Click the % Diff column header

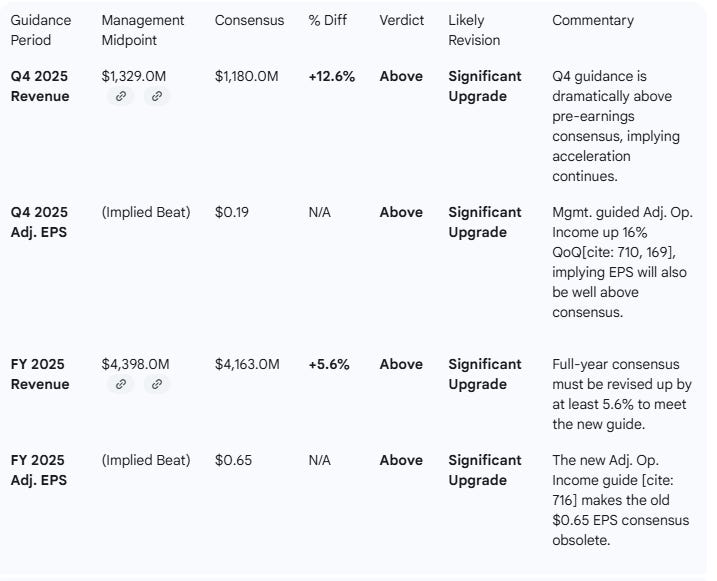click(328, 20)
